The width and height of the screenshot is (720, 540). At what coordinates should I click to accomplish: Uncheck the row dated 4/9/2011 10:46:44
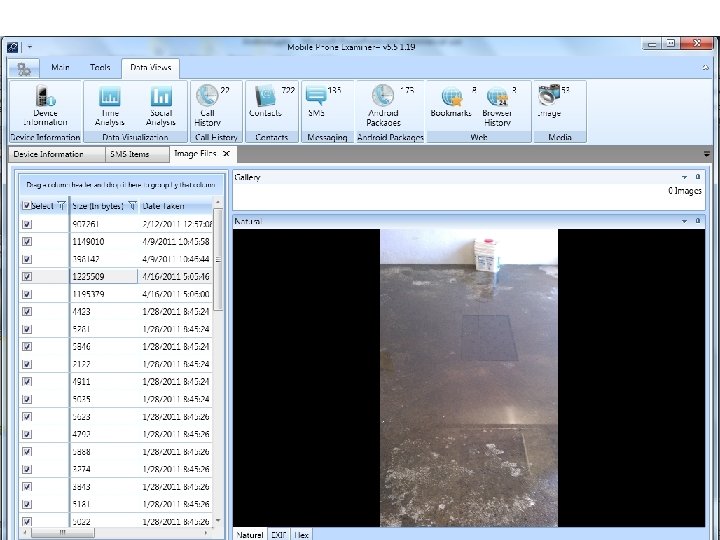point(27,259)
